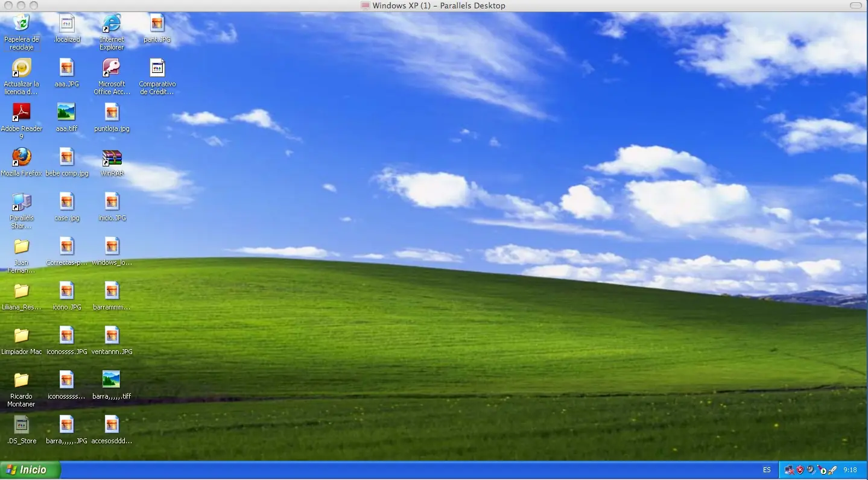Select the iconossss.JPG file
This screenshot has width=868, height=480.
[x=66, y=335]
